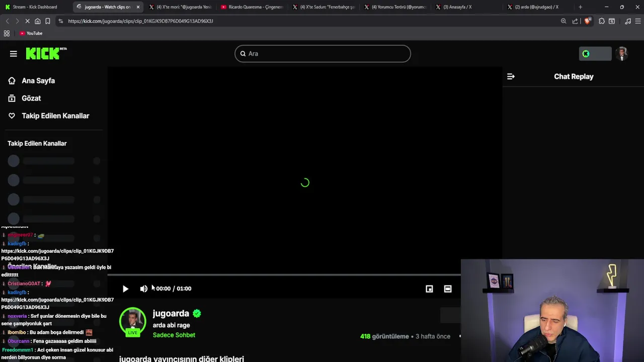Click the clip title arda abi rage

click(x=171, y=325)
